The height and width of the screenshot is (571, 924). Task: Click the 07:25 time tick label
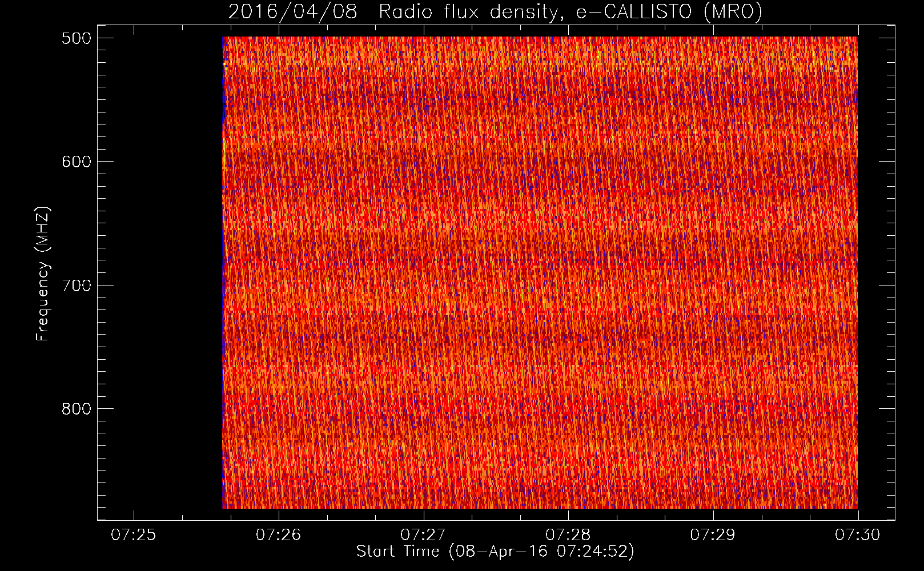click(x=134, y=534)
